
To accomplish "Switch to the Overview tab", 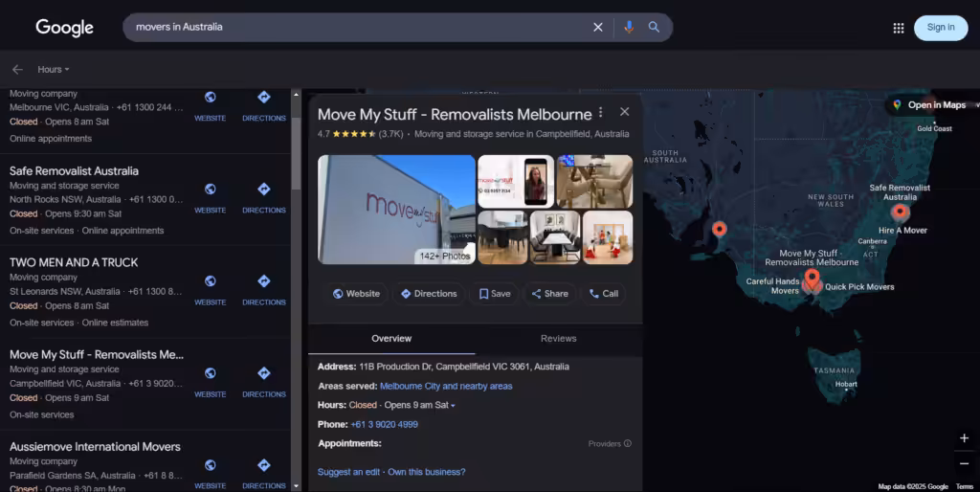I will (391, 338).
